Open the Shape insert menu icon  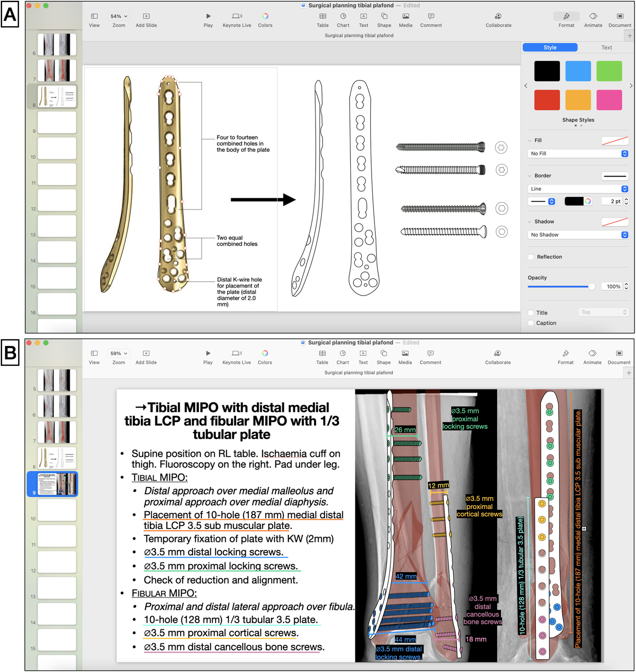tap(384, 16)
